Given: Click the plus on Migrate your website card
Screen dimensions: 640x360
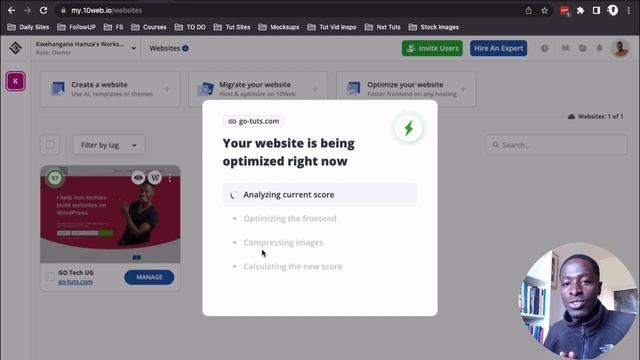Looking at the screenshot, I should tap(315, 89).
